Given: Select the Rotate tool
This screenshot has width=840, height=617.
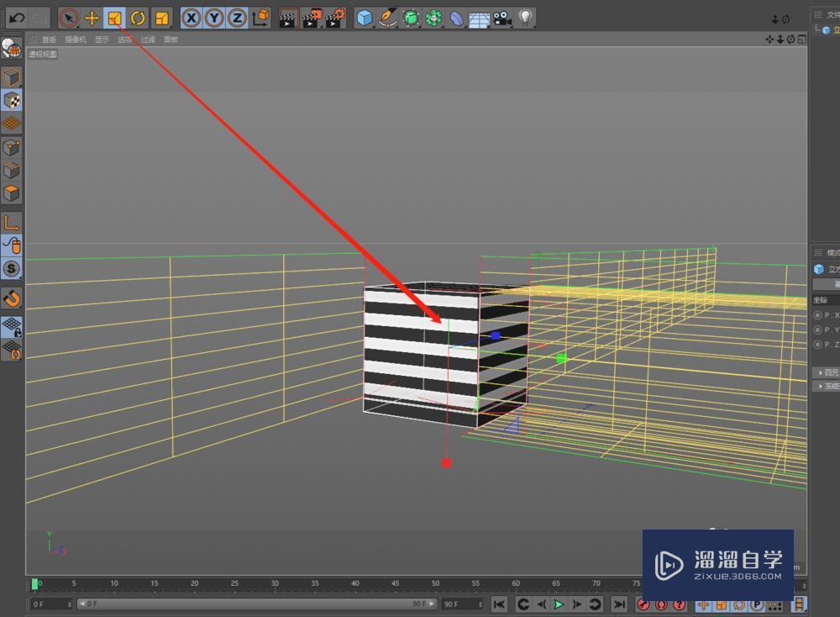Looking at the screenshot, I should point(138,18).
